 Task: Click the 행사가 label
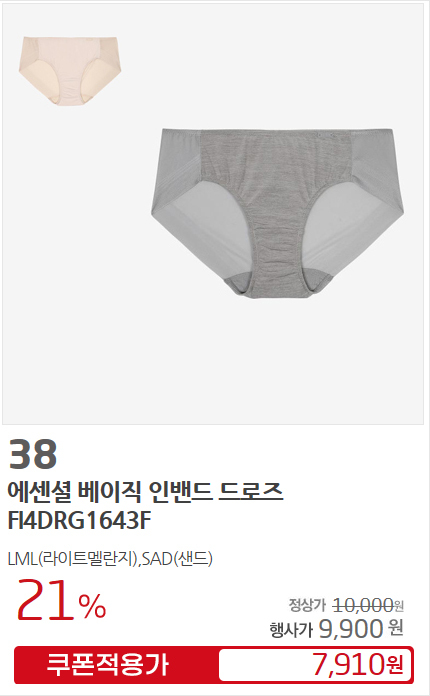(x=291, y=629)
